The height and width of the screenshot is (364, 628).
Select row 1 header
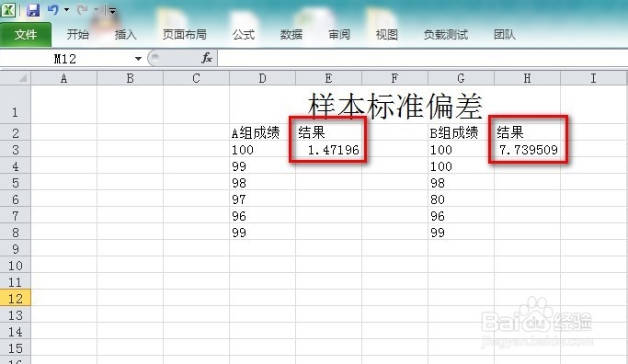click(x=16, y=105)
